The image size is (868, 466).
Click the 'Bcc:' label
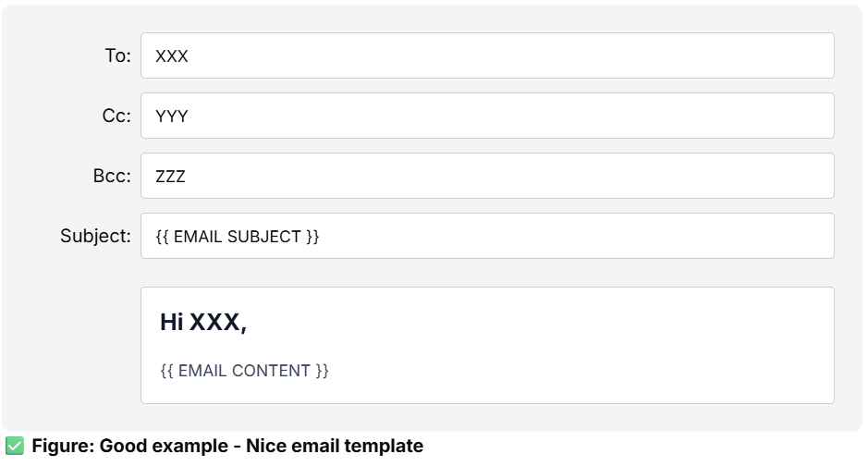112,176
